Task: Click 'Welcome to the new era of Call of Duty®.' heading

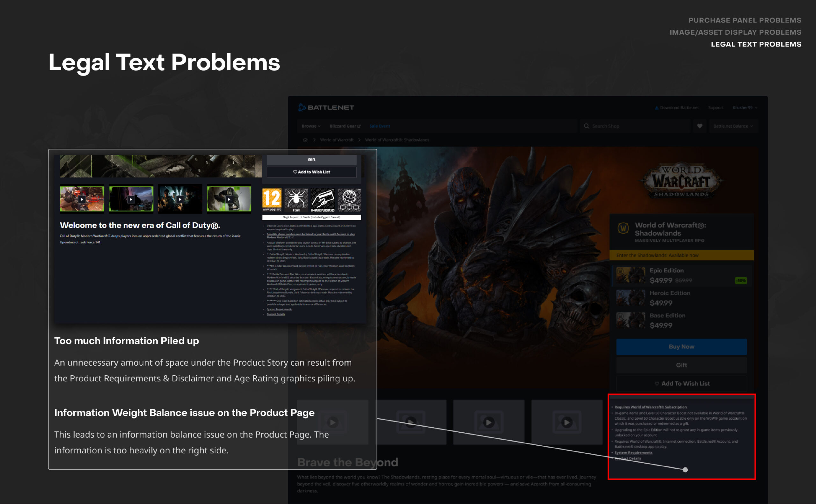Action: [140, 225]
